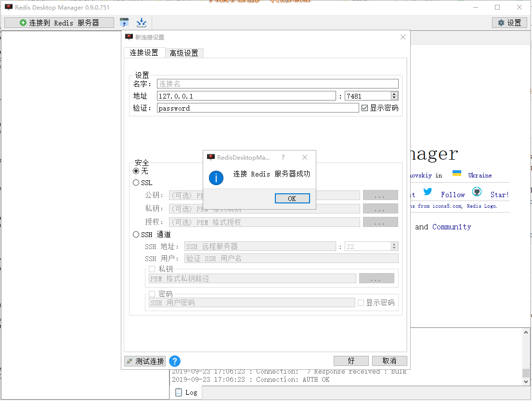Decrease port number with down arrow
This screenshot has width=532, height=402.
394,98
